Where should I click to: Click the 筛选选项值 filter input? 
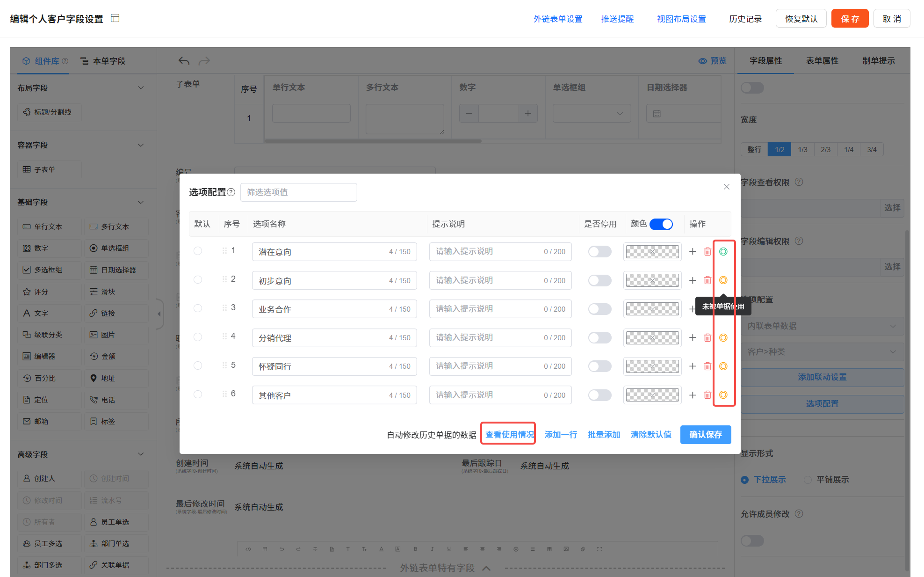pyautogui.click(x=298, y=192)
